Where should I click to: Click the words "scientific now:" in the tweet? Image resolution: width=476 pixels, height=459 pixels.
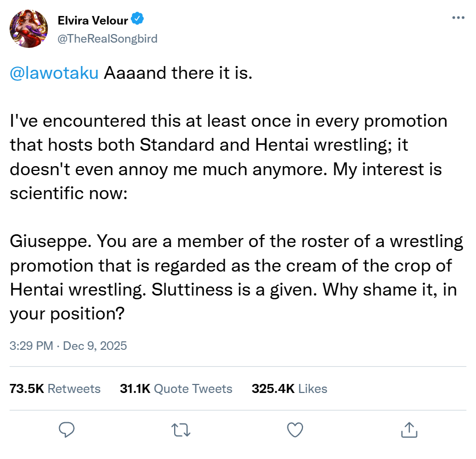68,193
